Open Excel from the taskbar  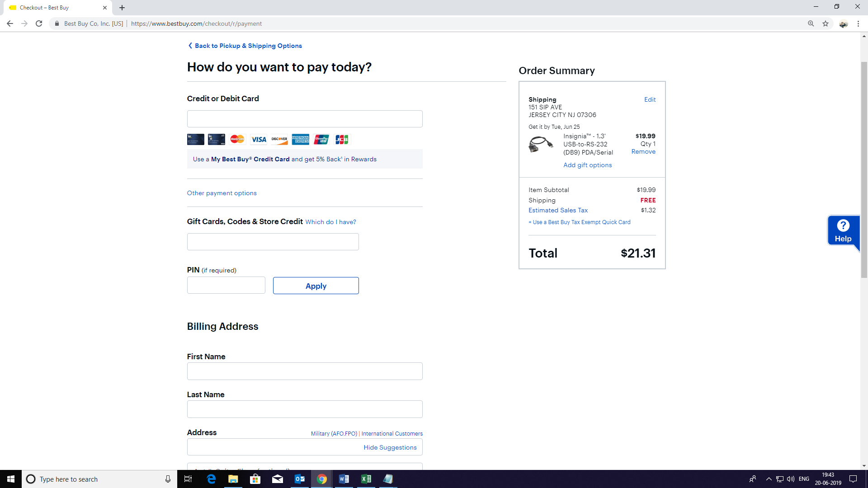click(x=366, y=479)
